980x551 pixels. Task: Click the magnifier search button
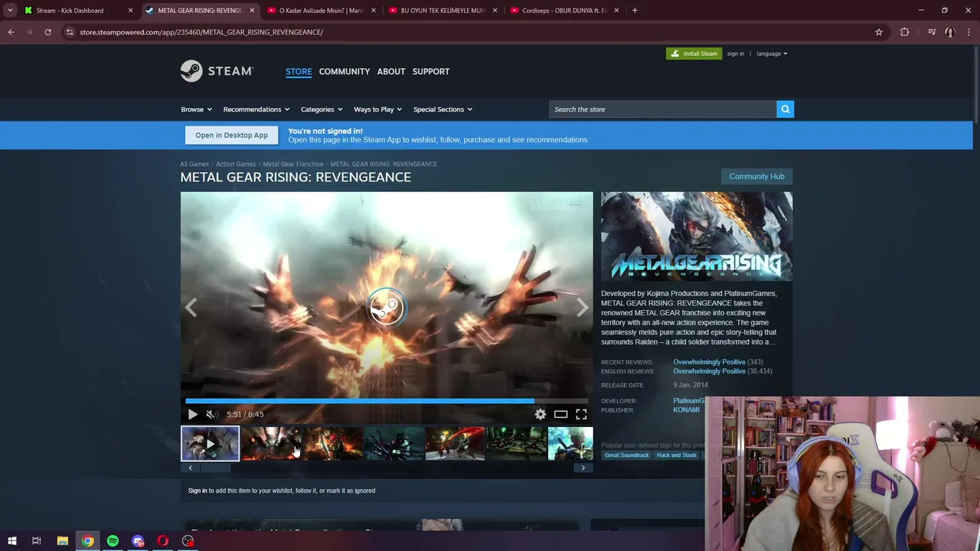pos(785,109)
